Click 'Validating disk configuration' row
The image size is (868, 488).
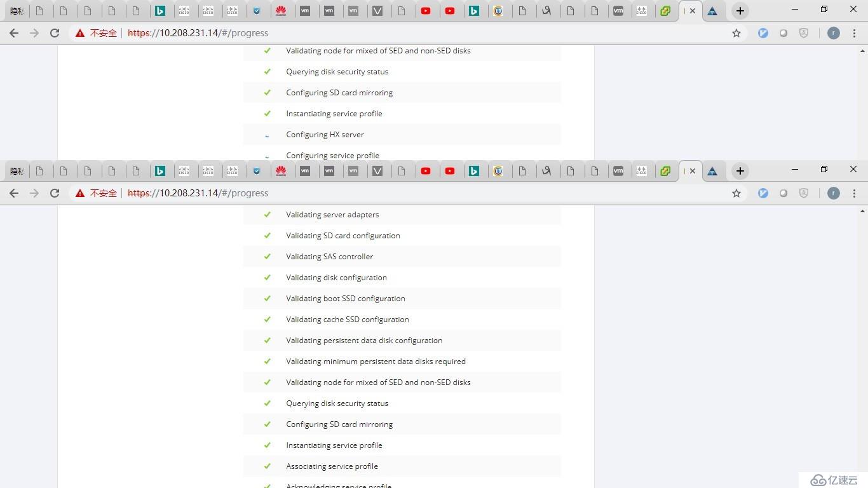[402, 278]
